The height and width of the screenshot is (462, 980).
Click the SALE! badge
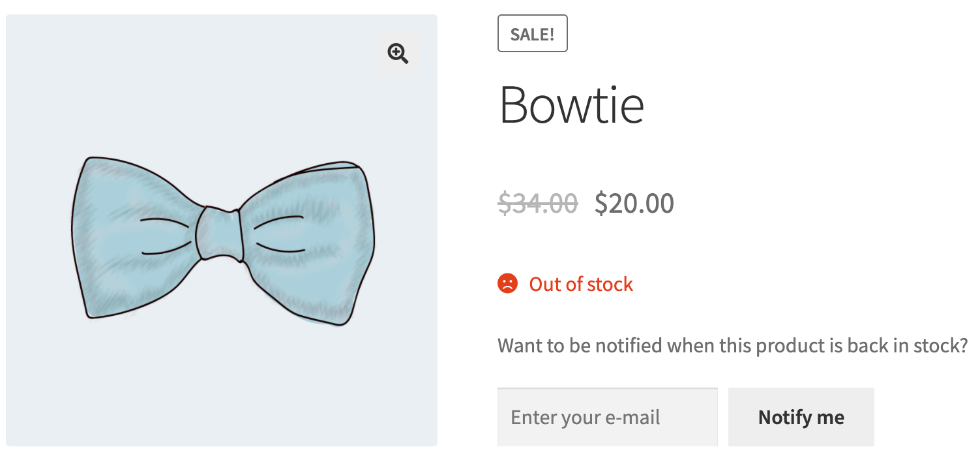coord(532,33)
